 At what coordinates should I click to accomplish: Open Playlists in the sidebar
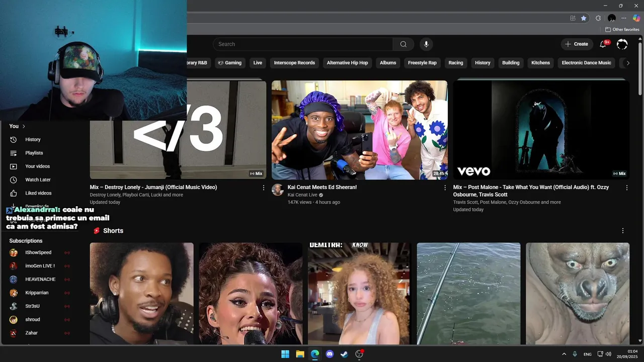(x=34, y=153)
